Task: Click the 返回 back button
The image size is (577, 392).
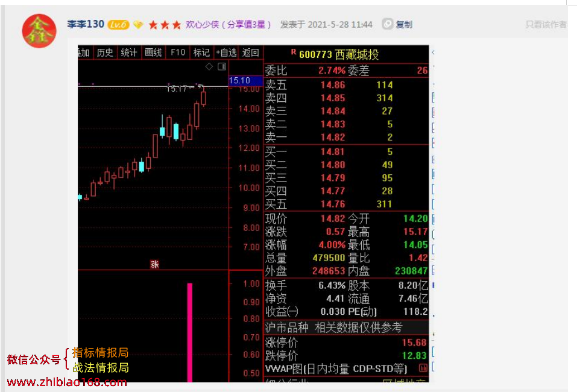Action: tap(251, 52)
